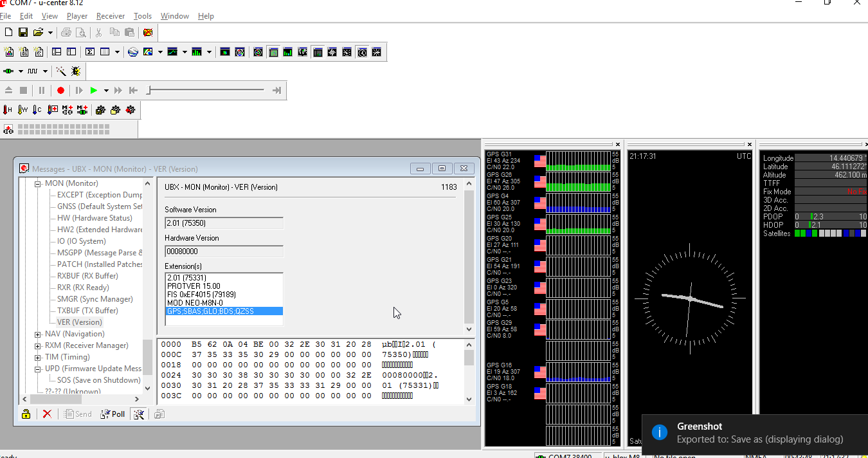Launch the Google Earth globe icon
868x458 pixels.
pos(133,52)
